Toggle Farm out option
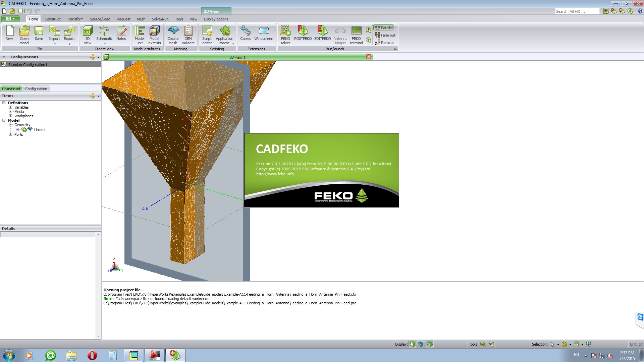The image size is (644, 362). point(384,35)
